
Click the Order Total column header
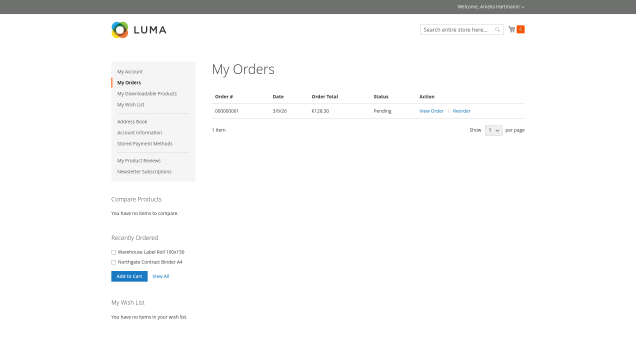[x=324, y=97]
